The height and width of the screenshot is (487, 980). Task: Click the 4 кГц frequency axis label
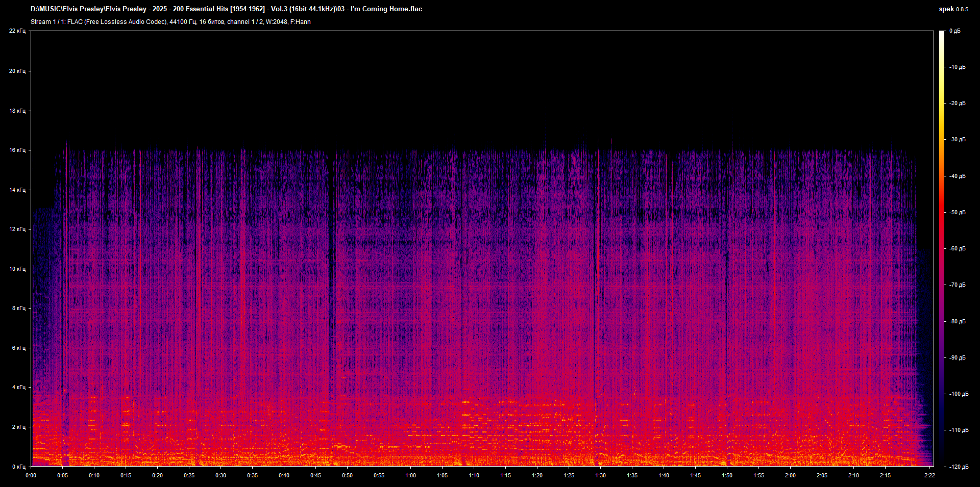[18, 388]
